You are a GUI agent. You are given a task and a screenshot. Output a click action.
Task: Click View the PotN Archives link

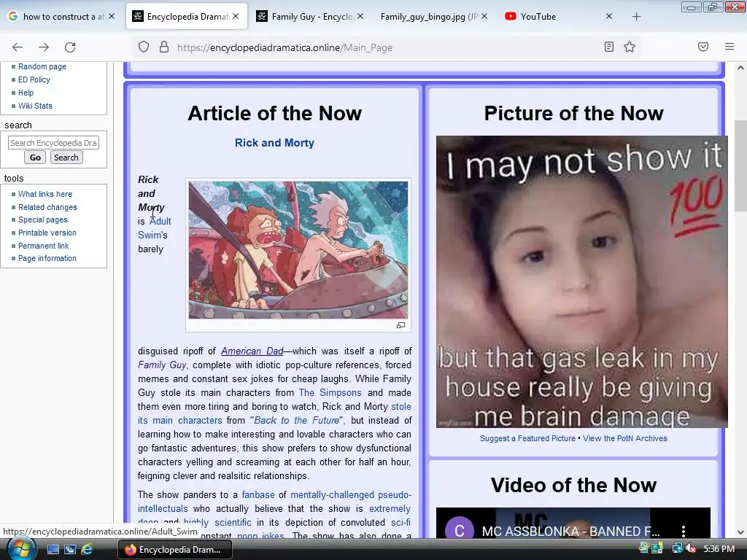[x=625, y=438]
